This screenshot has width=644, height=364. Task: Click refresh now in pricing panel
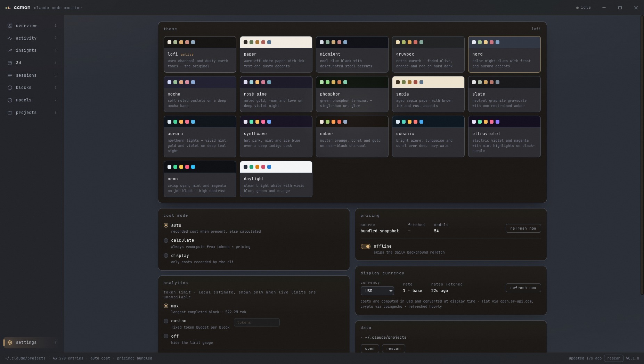523,229
